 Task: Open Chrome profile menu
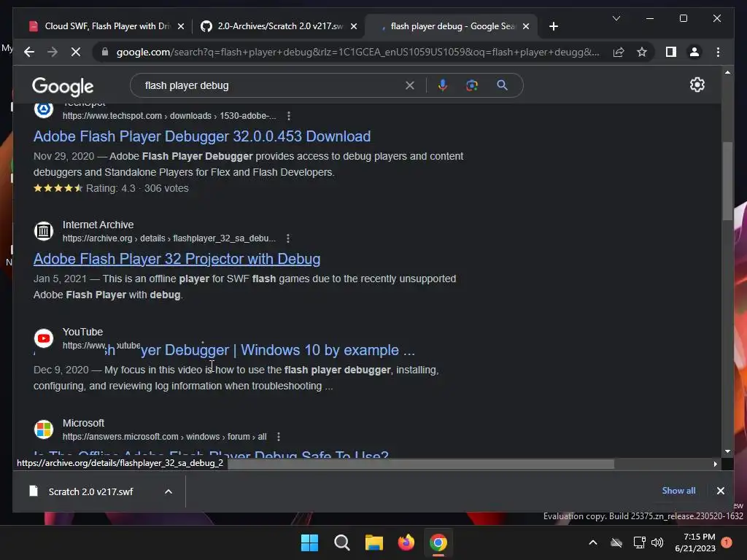(x=694, y=52)
